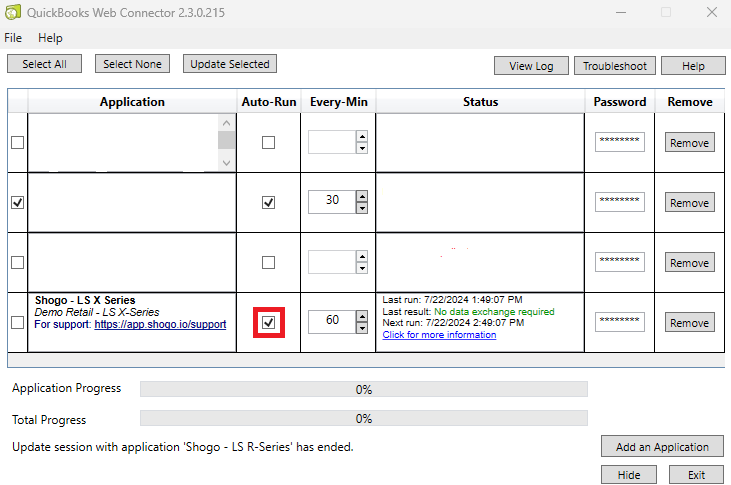731x485 pixels.
Task: Enable Auto-Run for the first application row
Action: pos(269,142)
